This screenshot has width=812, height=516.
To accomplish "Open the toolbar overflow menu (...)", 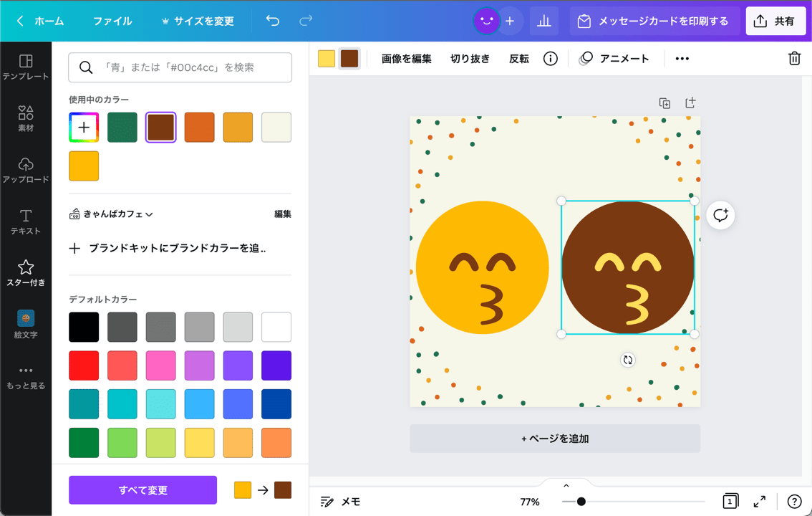I will click(x=682, y=58).
